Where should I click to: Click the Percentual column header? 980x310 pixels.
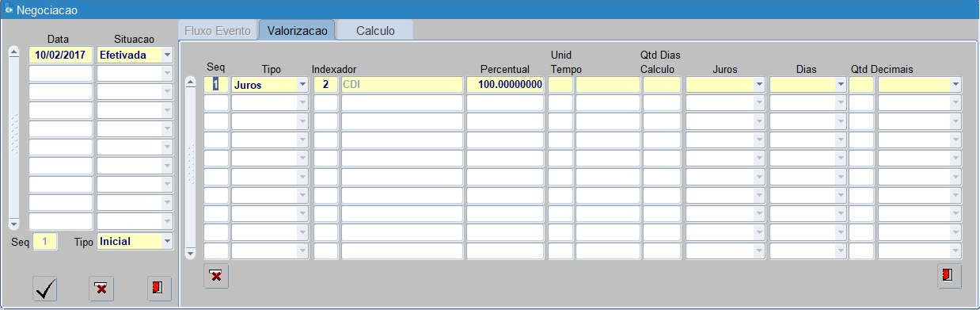click(504, 69)
